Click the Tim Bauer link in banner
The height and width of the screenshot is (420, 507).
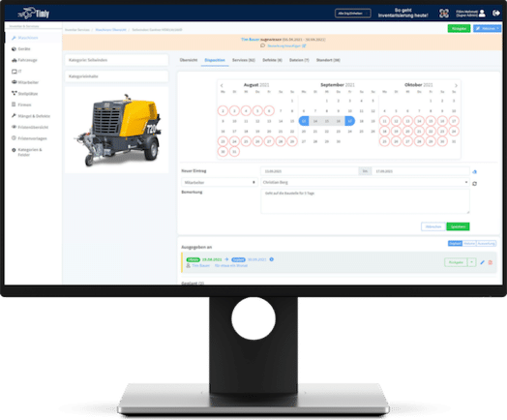[x=250, y=40]
